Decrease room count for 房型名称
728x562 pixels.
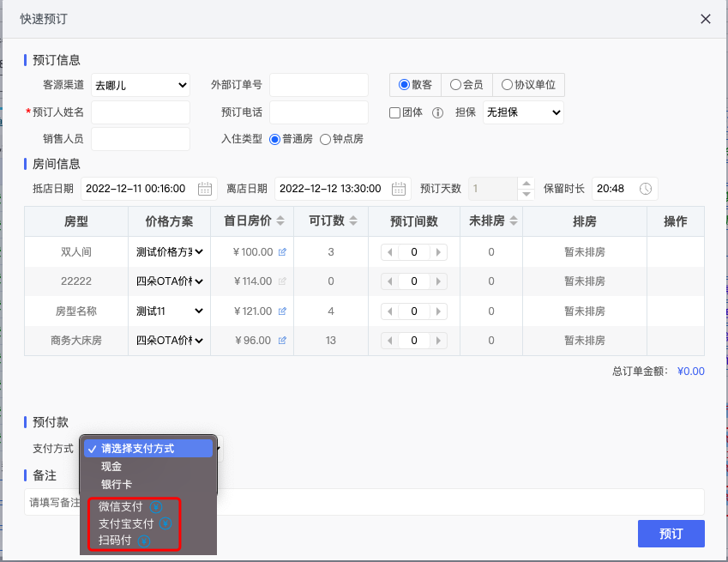[x=390, y=311]
